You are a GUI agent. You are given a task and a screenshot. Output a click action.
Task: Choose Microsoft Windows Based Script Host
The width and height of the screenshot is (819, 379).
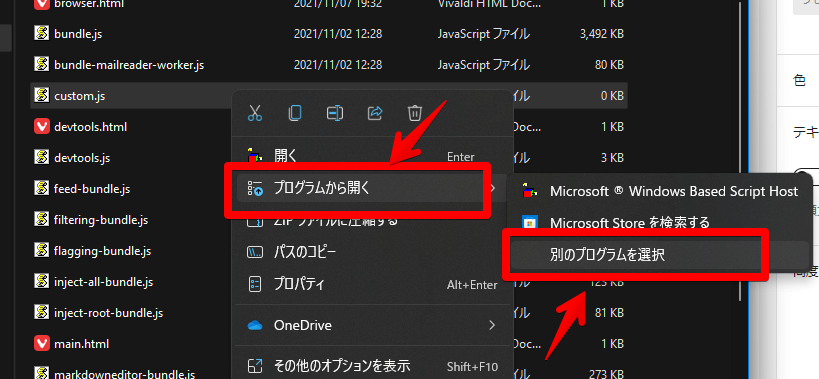pyautogui.click(x=660, y=192)
